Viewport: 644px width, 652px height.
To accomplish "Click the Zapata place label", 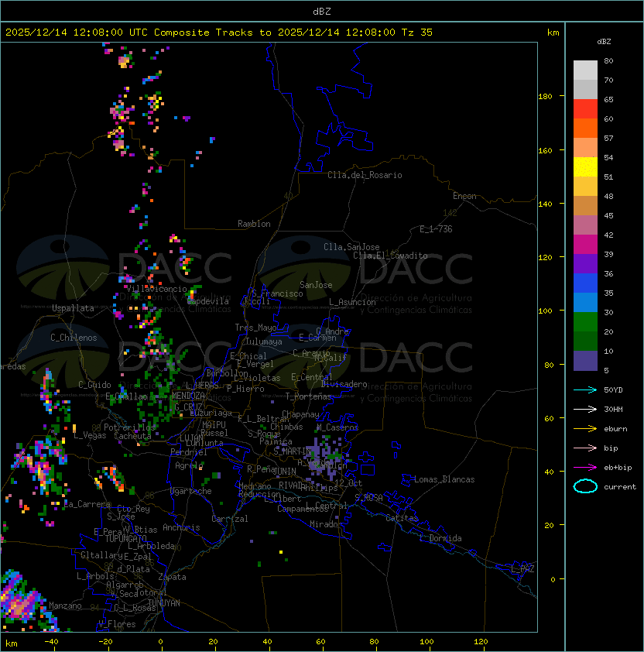I will click(x=172, y=577).
